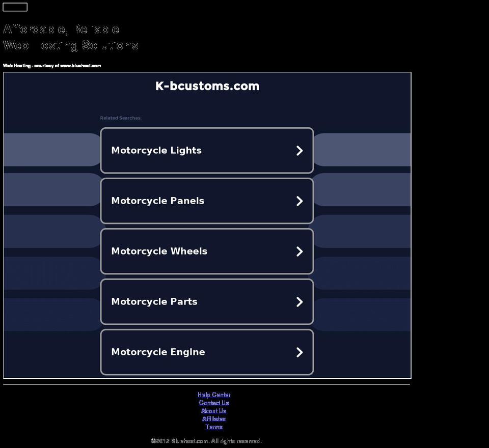This screenshot has height=448, width=489.
Task: Open the Contact Us footer link
Action: point(214,403)
